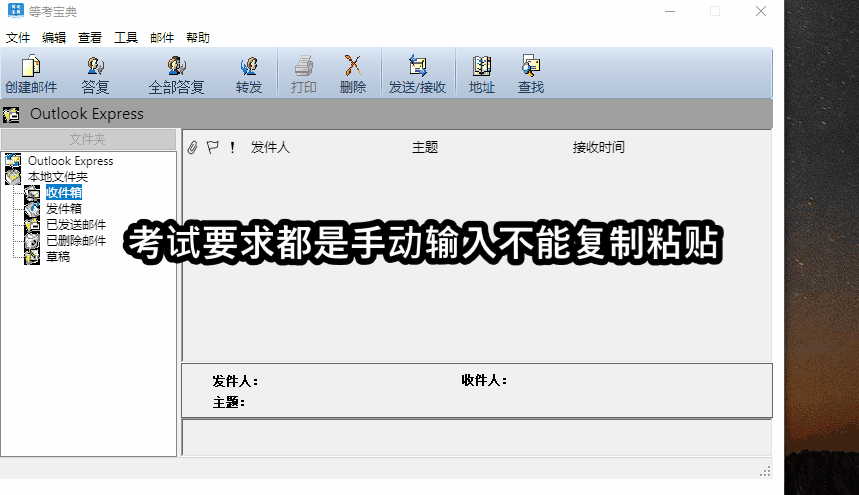
Task: Click the 发送/接收 toolbar icon
Action: point(417,65)
